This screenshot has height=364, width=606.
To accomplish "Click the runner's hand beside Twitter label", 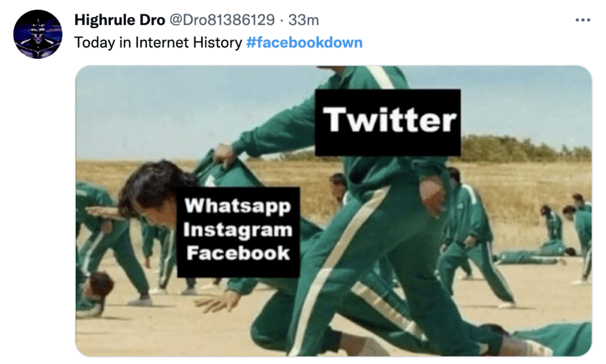I will tap(433, 196).
